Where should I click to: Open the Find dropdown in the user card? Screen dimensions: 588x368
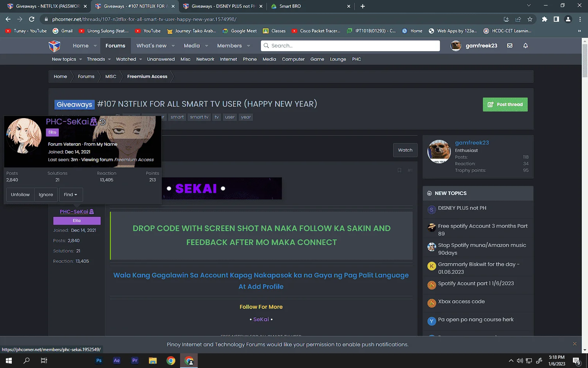click(71, 195)
